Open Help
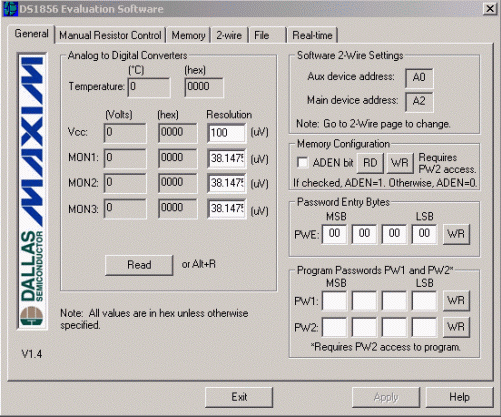This screenshot has width=501, height=417. click(x=459, y=397)
